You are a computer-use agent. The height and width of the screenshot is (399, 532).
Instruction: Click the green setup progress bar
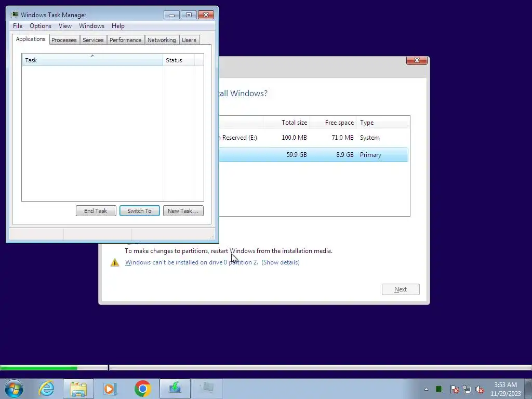(x=38, y=367)
